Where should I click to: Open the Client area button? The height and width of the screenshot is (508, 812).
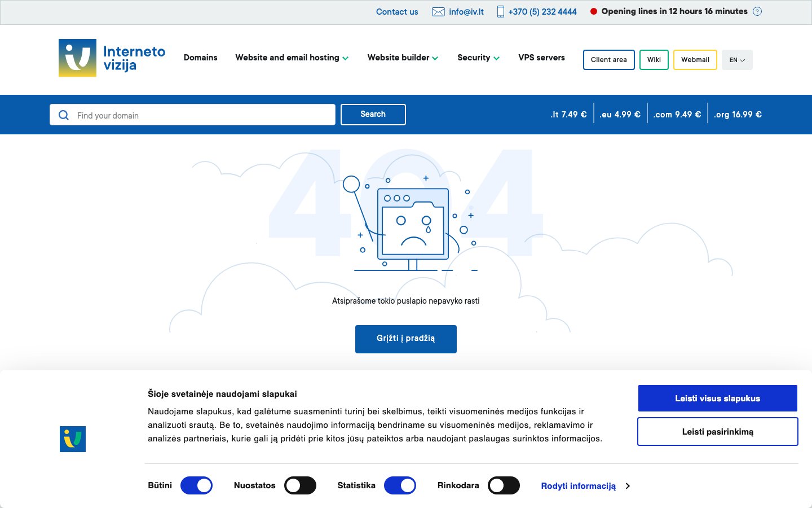click(609, 60)
